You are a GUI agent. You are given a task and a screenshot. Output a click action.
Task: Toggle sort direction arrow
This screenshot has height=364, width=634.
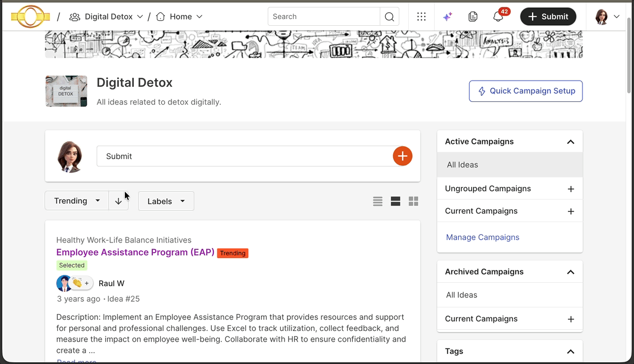(x=118, y=201)
